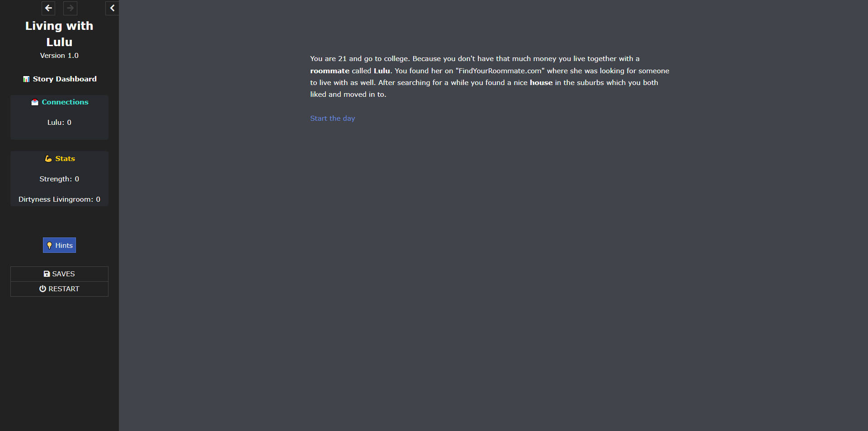The image size is (868, 431).
Task: Click the flexed-arm Stats icon
Action: pyautogui.click(x=48, y=159)
